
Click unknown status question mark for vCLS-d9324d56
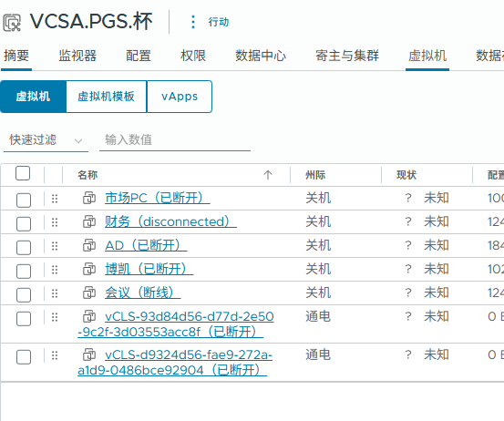click(x=408, y=354)
